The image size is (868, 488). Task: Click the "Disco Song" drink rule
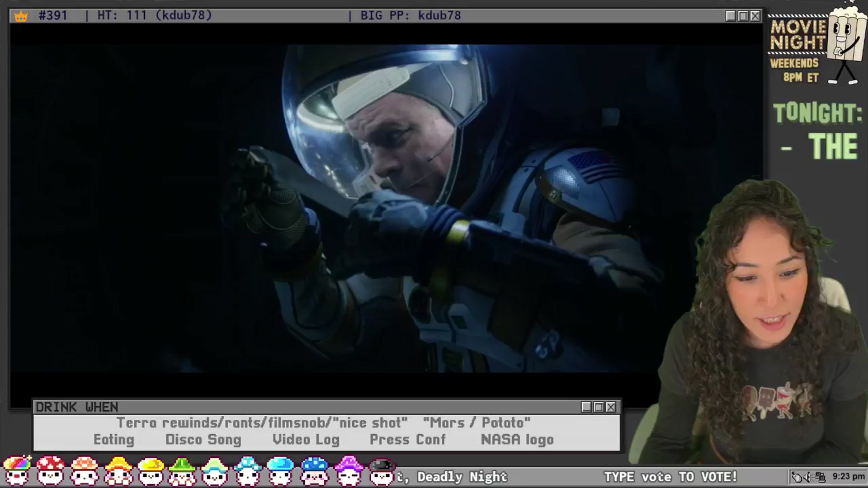click(x=203, y=440)
